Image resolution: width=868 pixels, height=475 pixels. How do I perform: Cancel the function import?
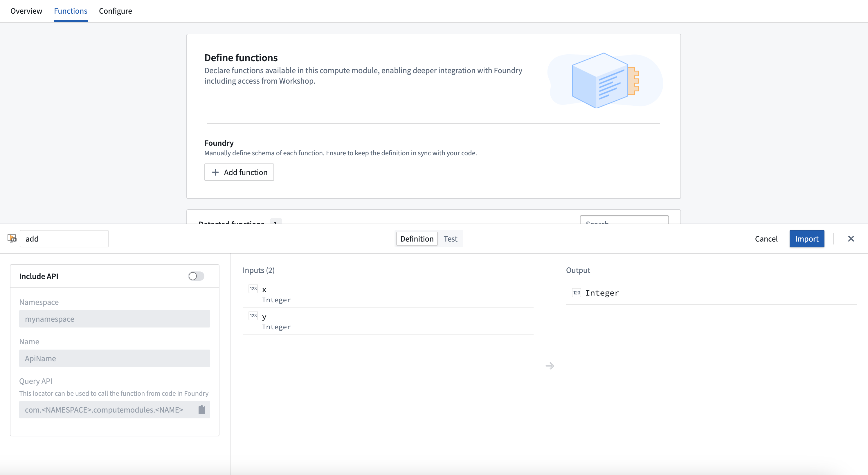tap(766, 239)
